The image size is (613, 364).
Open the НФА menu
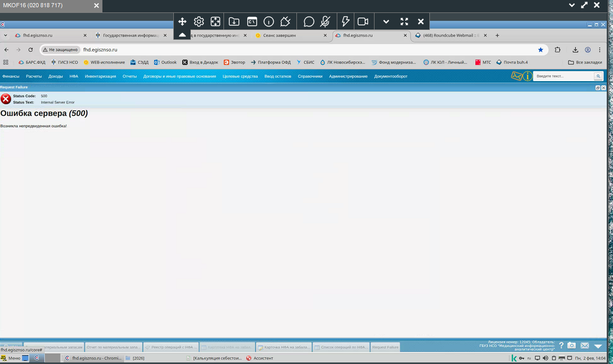coord(74,76)
